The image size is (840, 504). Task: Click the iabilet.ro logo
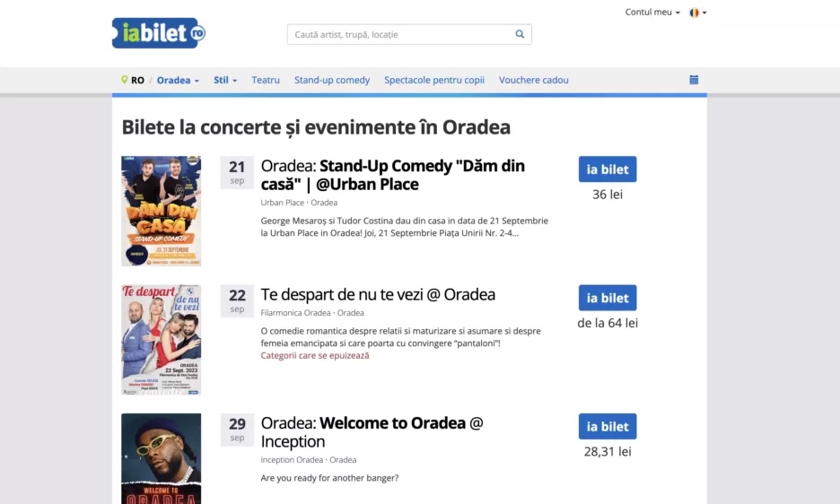click(158, 33)
